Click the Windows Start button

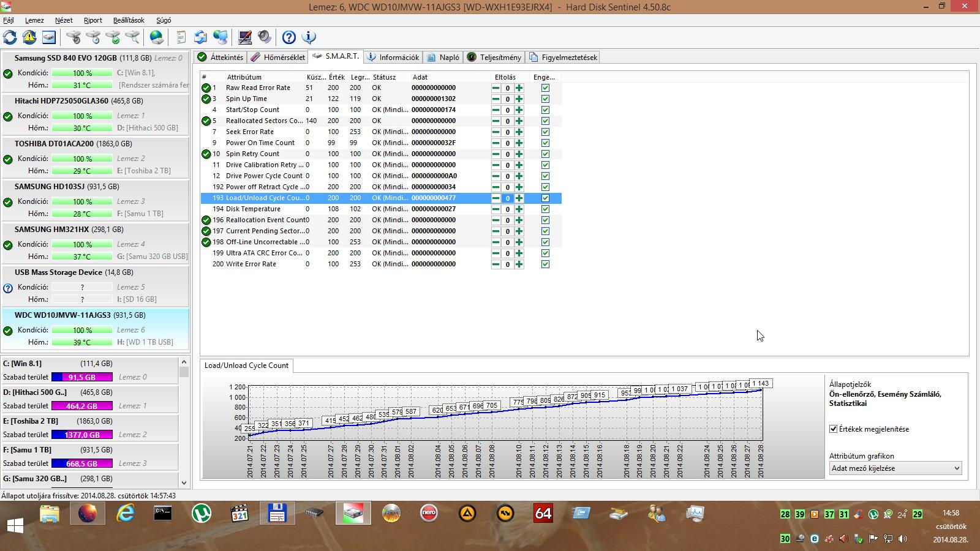(x=15, y=525)
